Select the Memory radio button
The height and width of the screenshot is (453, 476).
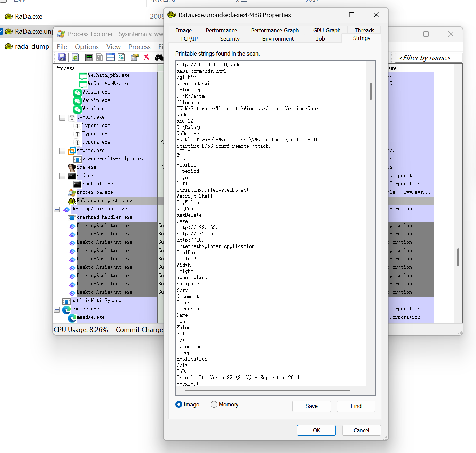(x=214, y=404)
